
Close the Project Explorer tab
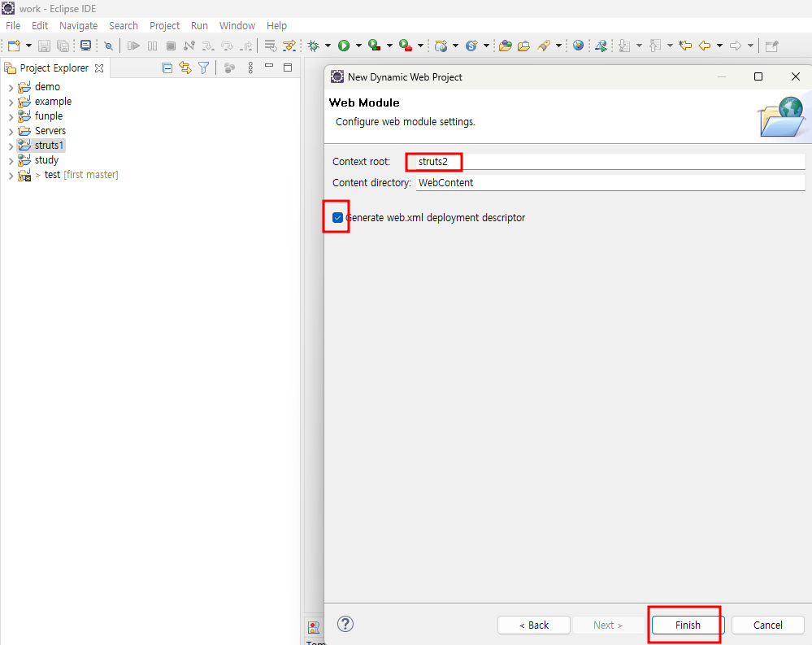[99, 68]
